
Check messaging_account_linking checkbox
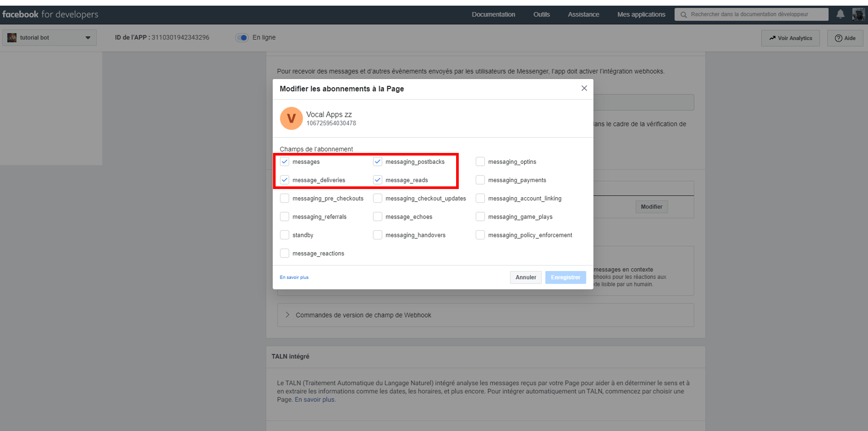pyautogui.click(x=480, y=198)
